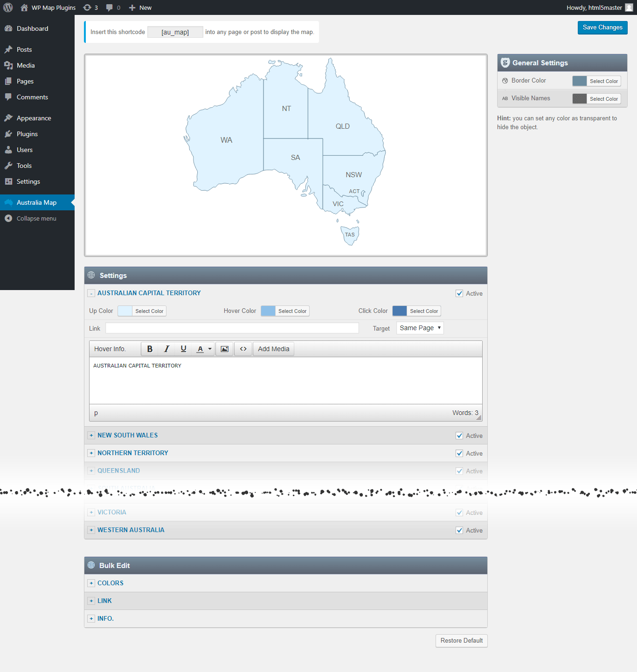The image size is (637, 672).
Task: Click Add Media button
Action: (274, 349)
